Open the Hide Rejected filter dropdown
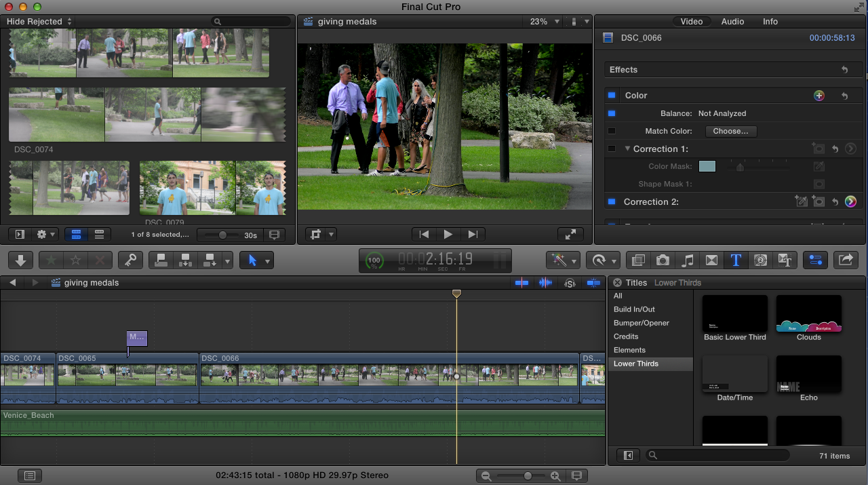Image resolution: width=868 pixels, height=485 pixels. (x=39, y=22)
